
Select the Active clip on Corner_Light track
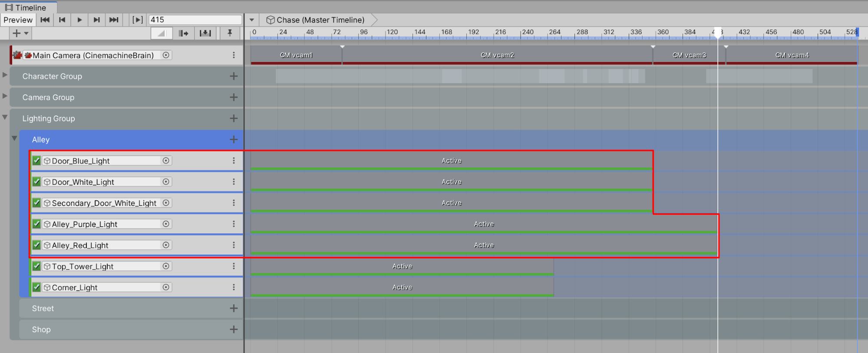[402, 287]
